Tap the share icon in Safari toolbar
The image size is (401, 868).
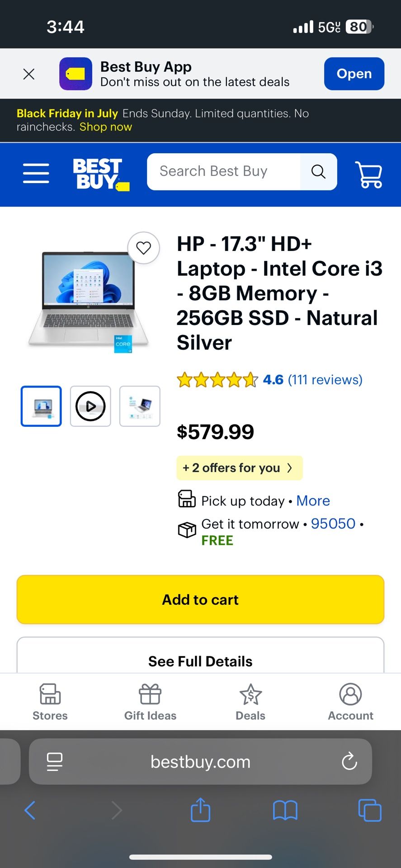(200, 810)
